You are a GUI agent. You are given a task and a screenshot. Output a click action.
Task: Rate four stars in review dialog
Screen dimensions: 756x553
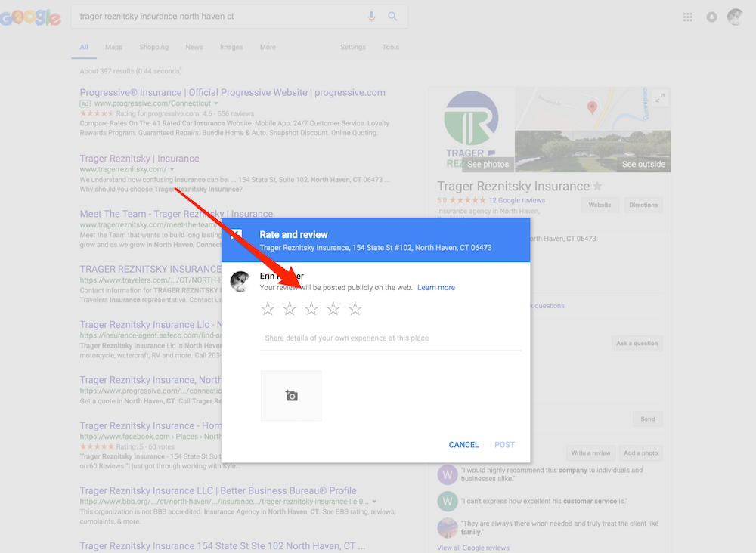pos(333,309)
